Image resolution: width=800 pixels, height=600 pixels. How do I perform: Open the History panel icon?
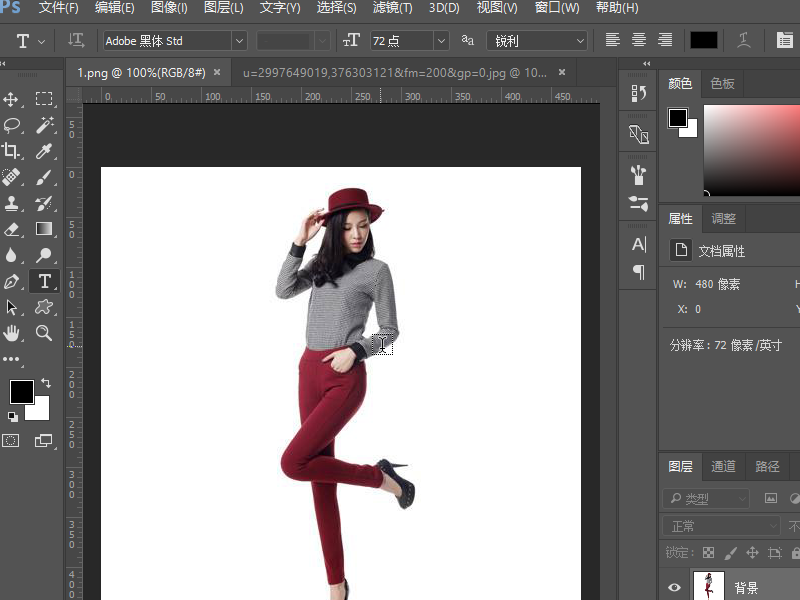638,93
